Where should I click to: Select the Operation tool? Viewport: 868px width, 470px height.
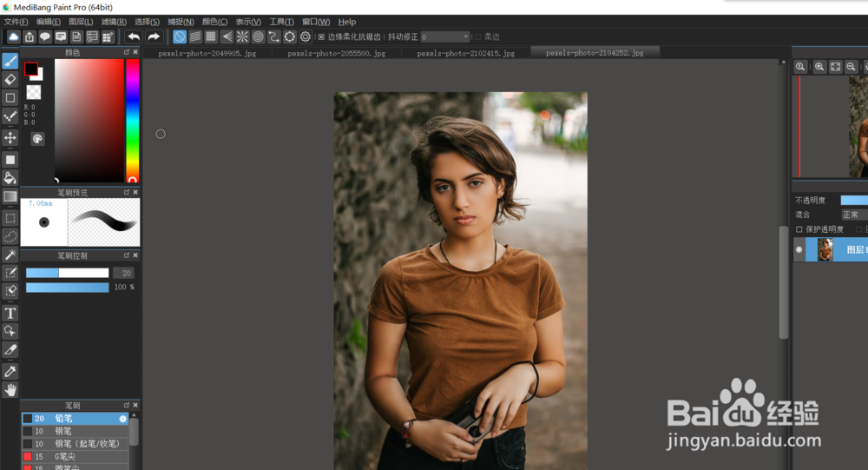10,332
